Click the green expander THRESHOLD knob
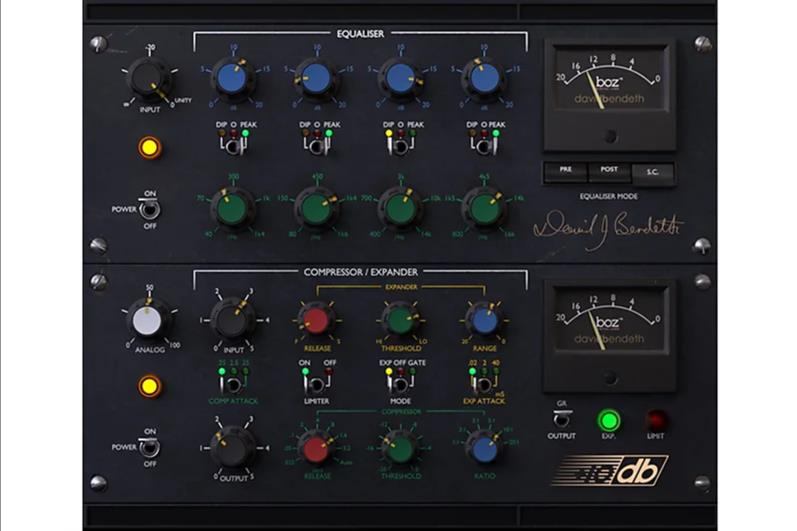 click(x=400, y=321)
